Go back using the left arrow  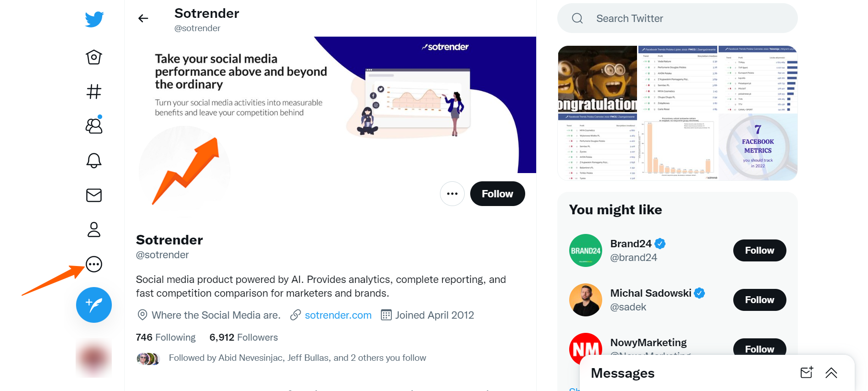tap(143, 18)
